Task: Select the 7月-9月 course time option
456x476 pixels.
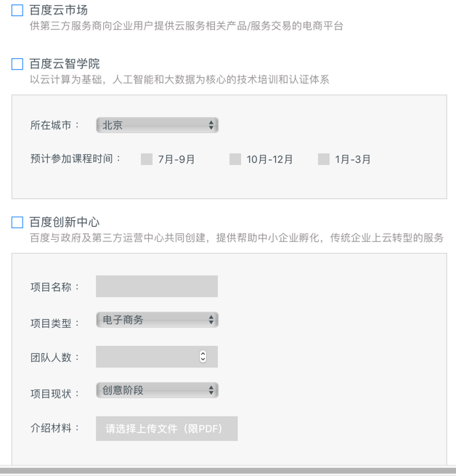Action: [147, 159]
